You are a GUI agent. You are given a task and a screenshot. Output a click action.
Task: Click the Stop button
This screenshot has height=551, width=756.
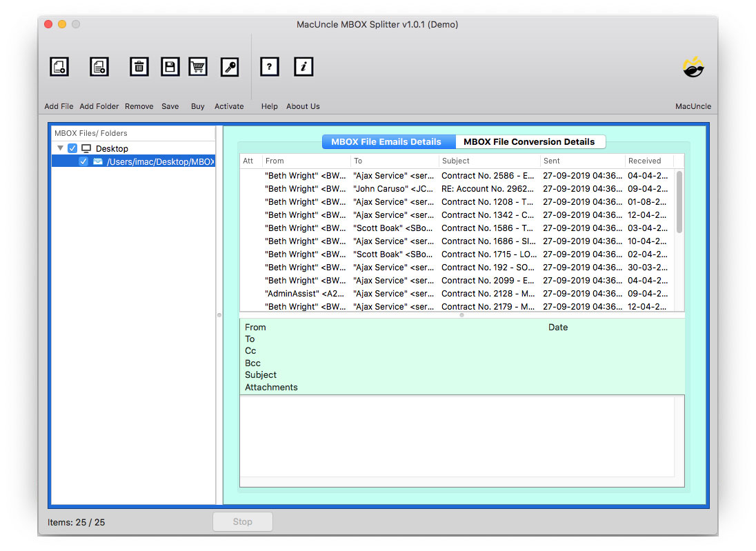pos(243,521)
